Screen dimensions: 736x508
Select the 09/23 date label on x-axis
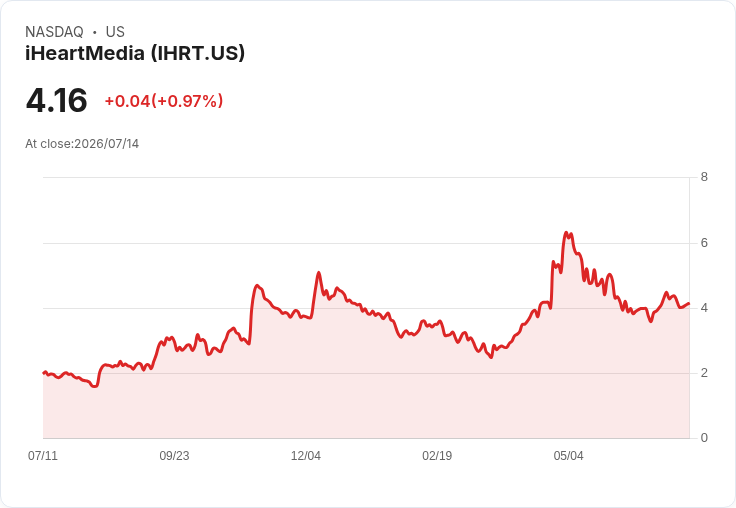pyautogui.click(x=174, y=455)
